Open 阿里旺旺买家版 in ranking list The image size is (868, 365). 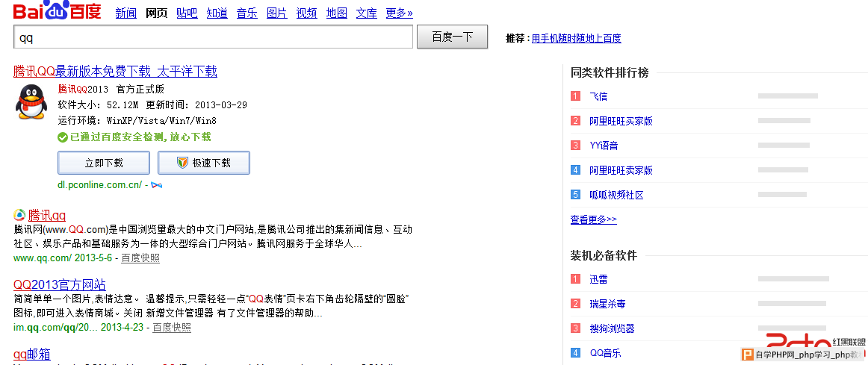click(x=621, y=121)
